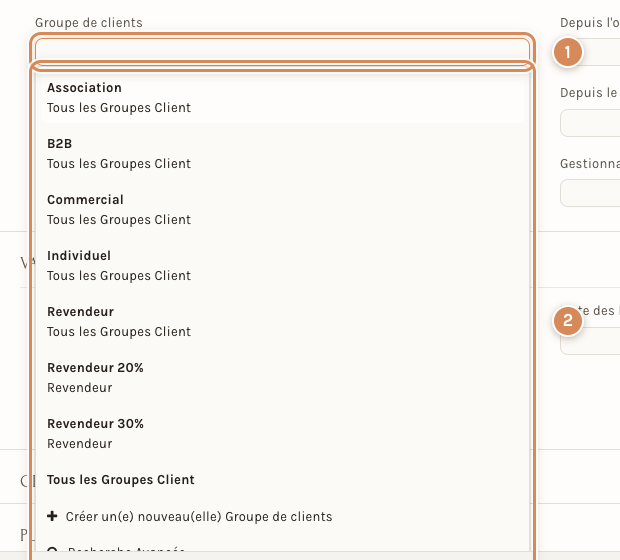Select the Revendeur 20% group
Image resolution: width=620 pixels, height=560 pixels.
tap(282, 377)
